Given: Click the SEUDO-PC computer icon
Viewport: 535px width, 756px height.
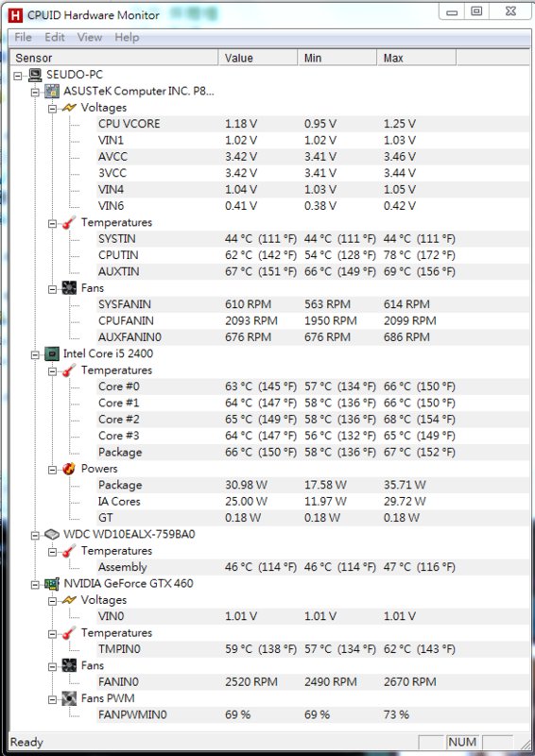Looking at the screenshot, I should 35,75.
